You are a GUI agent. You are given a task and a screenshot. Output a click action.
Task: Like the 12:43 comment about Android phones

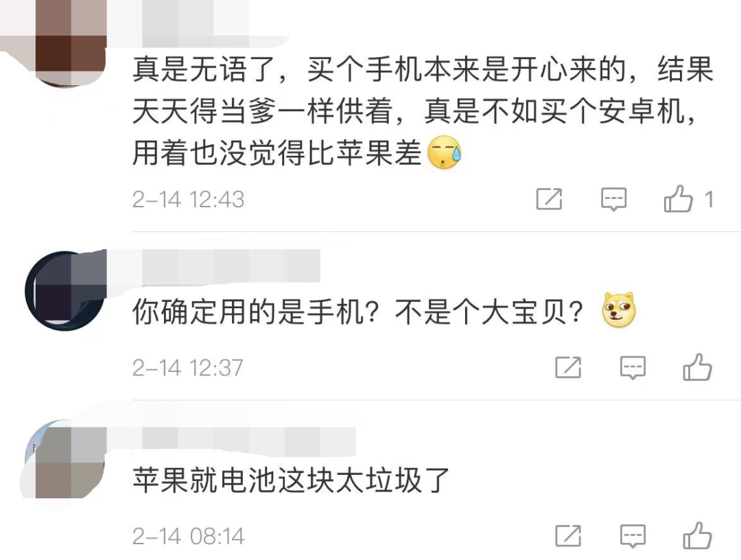point(678,198)
